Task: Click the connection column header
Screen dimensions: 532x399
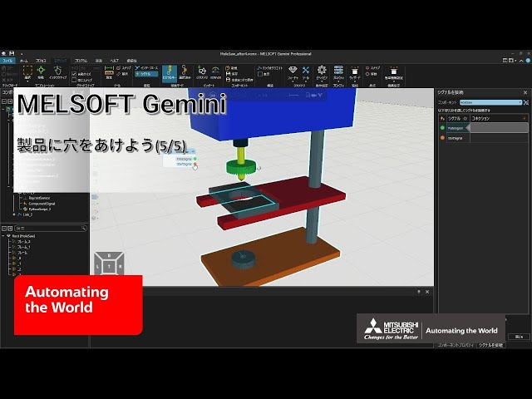Action: pyautogui.click(x=480, y=118)
